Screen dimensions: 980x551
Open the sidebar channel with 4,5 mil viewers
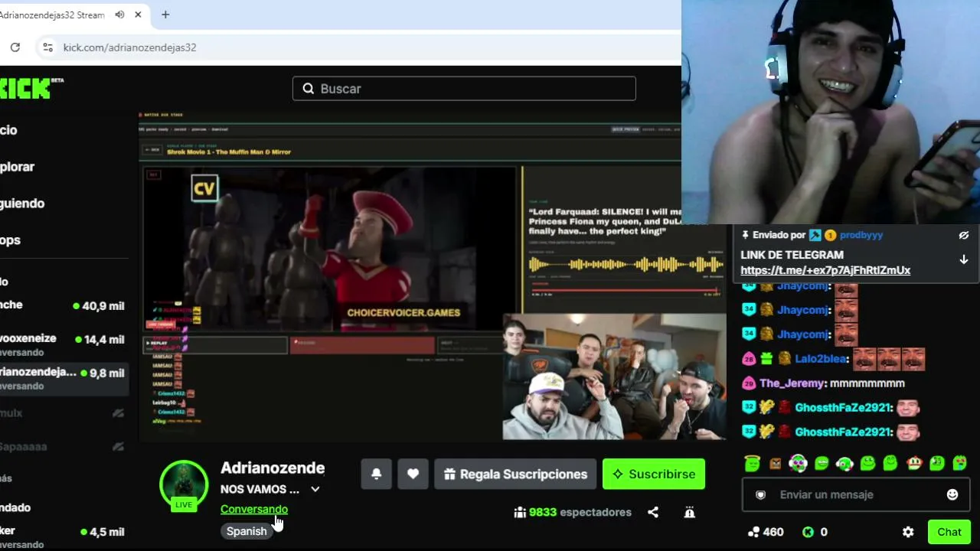click(x=64, y=536)
